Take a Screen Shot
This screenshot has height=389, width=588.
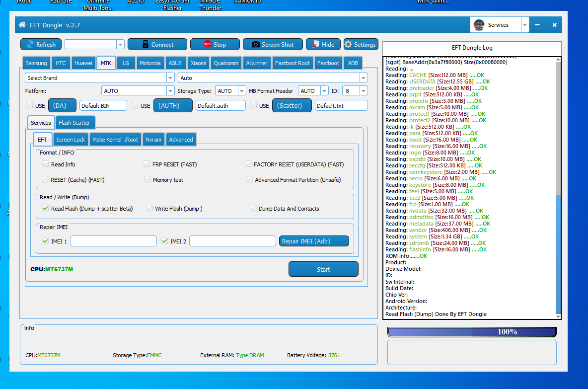(x=273, y=44)
